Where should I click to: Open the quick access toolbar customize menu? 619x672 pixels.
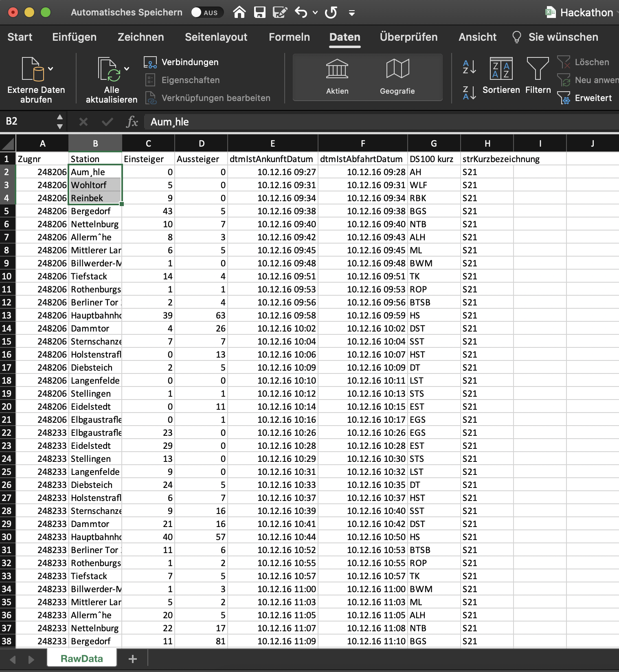pyautogui.click(x=352, y=13)
